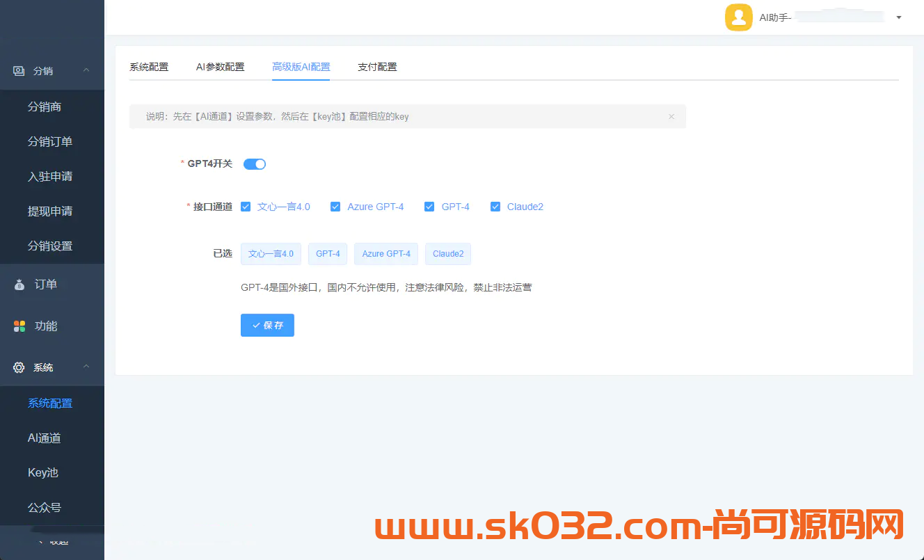Switch to the 系统配置 tab
This screenshot has height=560, width=924.
tap(149, 67)
